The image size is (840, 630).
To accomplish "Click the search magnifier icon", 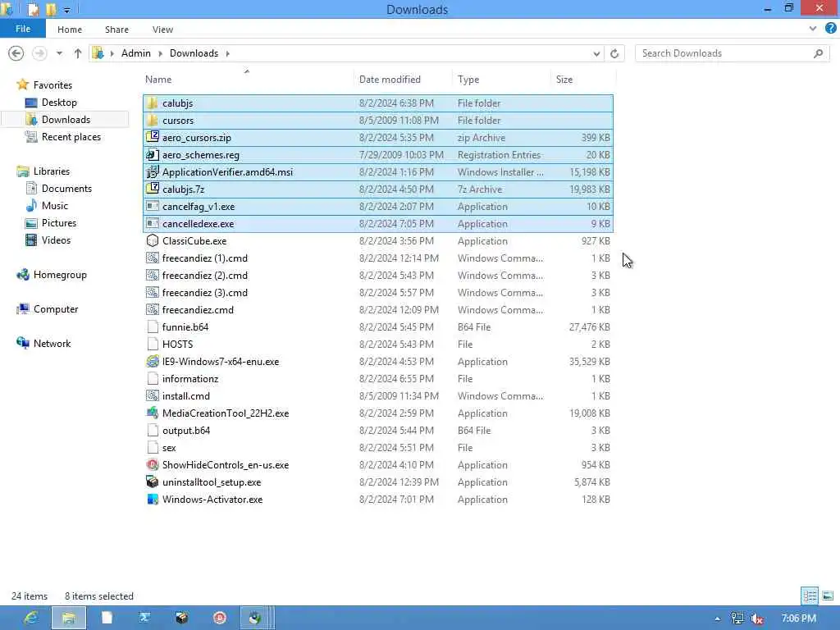I will 818,53.
